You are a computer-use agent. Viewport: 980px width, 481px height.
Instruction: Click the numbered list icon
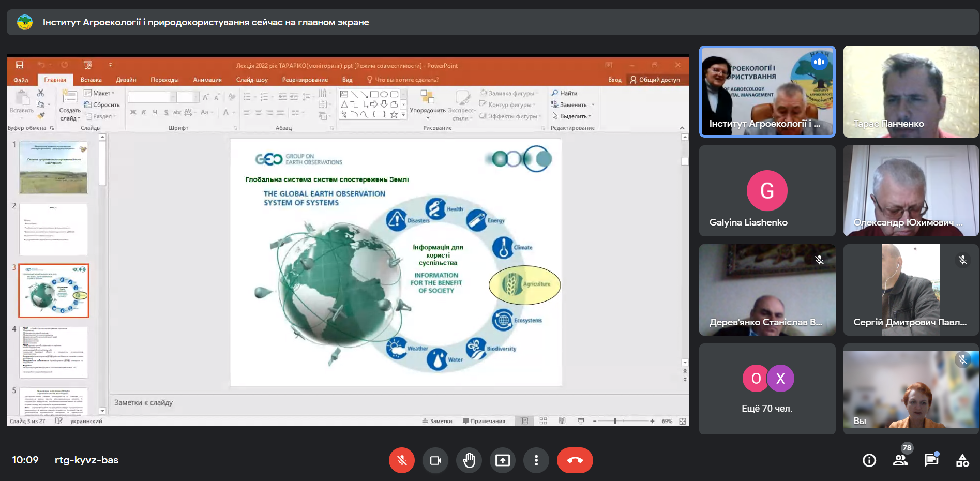point(264,97)
